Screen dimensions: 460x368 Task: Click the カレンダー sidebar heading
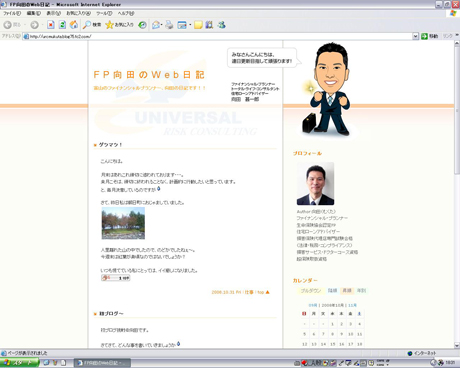[x=305, y=281]
